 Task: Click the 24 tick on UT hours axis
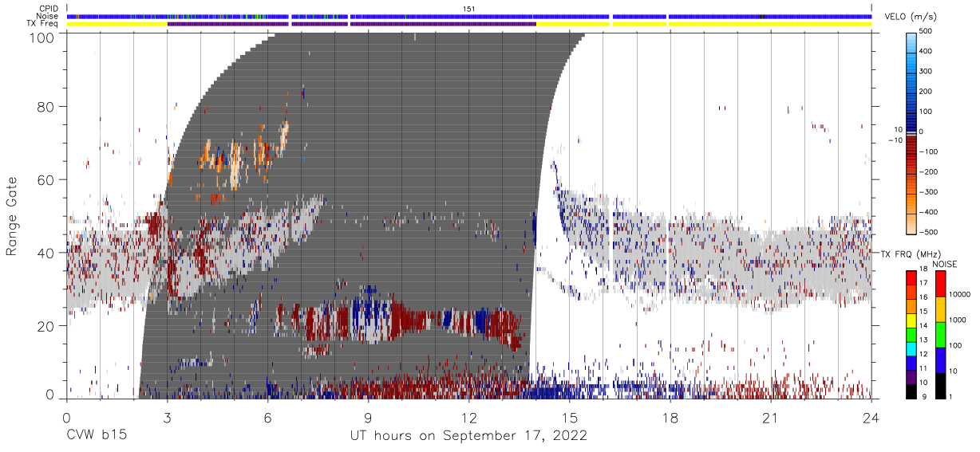871,417
